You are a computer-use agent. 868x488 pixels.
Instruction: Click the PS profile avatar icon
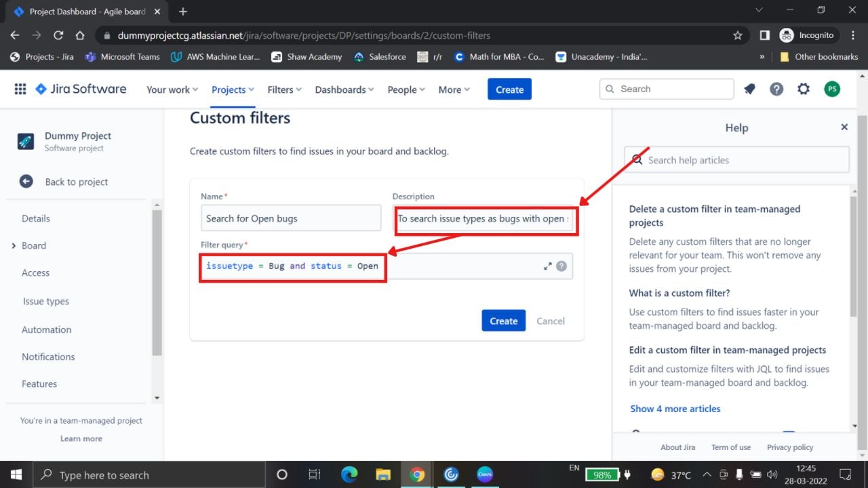(x=832, y=89)
